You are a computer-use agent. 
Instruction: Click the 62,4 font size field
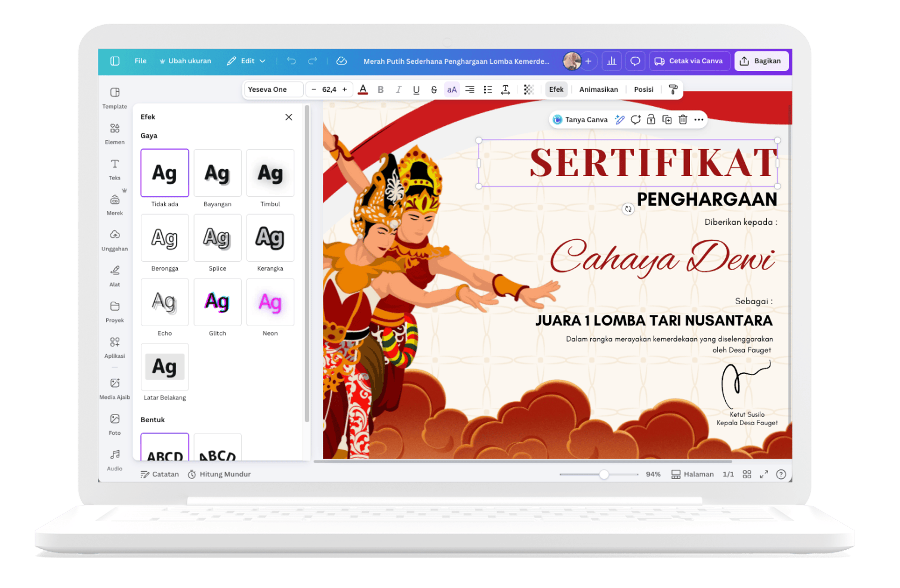(x=329, y=89)
